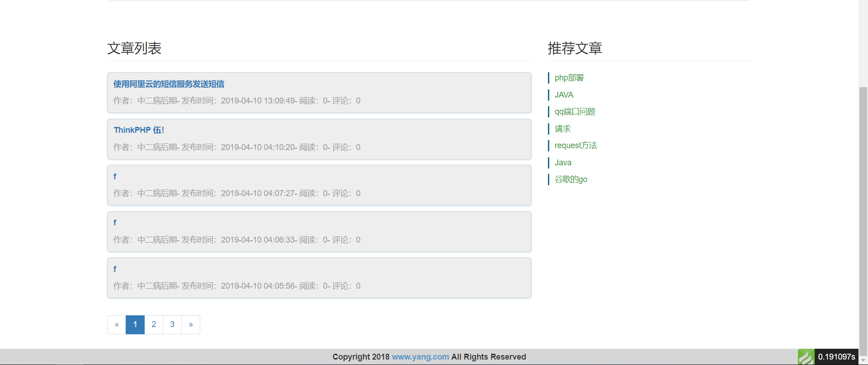This screenshot has height=365, width=868.
Task: Go to the next page with »
Action: point(191,325)
